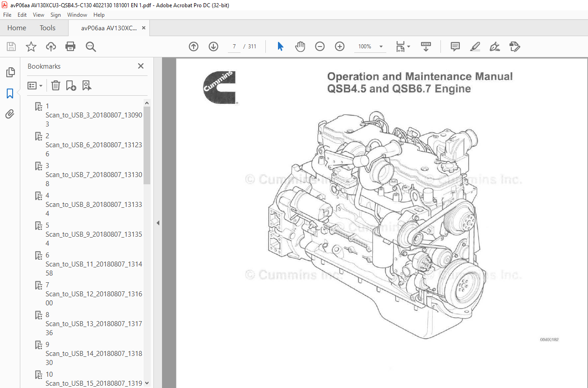Click the Save file icon
The height and width of the screenshot is (388, 588).
[11, 47]
